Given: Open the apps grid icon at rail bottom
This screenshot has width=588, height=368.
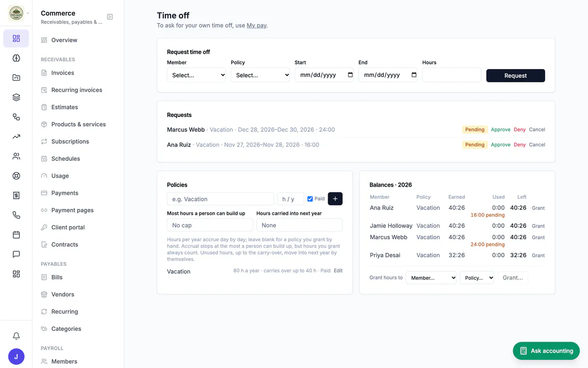Looking at the screenshot, I should tap(16, 274).
